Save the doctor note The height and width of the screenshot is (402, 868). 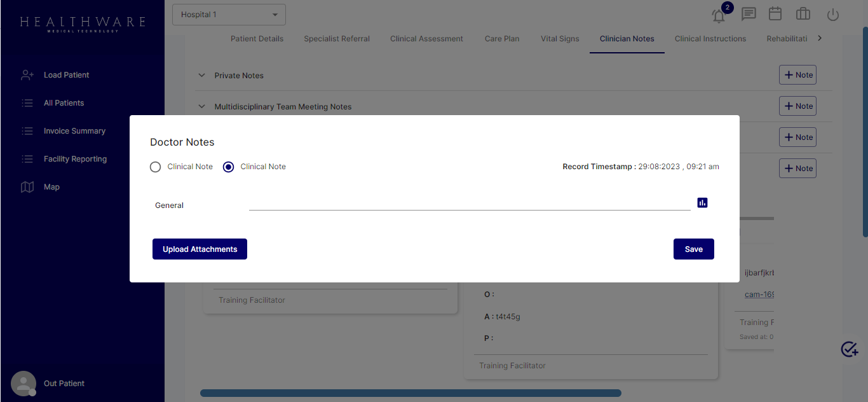pyautogui.click(x=693, y=249)
